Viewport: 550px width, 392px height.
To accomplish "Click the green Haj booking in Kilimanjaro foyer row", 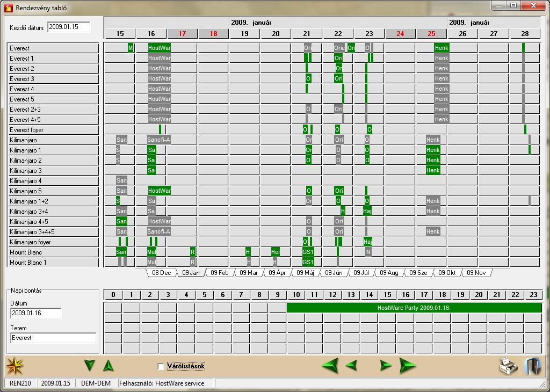I will click(x=367, y=242).
